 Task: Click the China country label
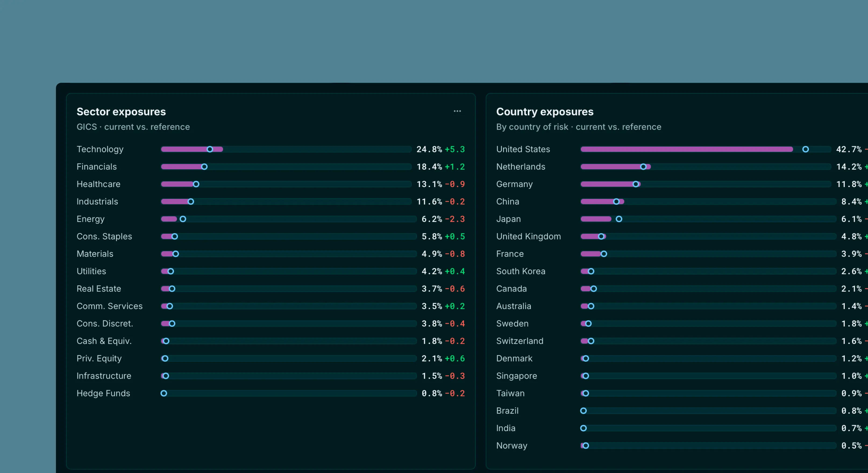point(507,202)
